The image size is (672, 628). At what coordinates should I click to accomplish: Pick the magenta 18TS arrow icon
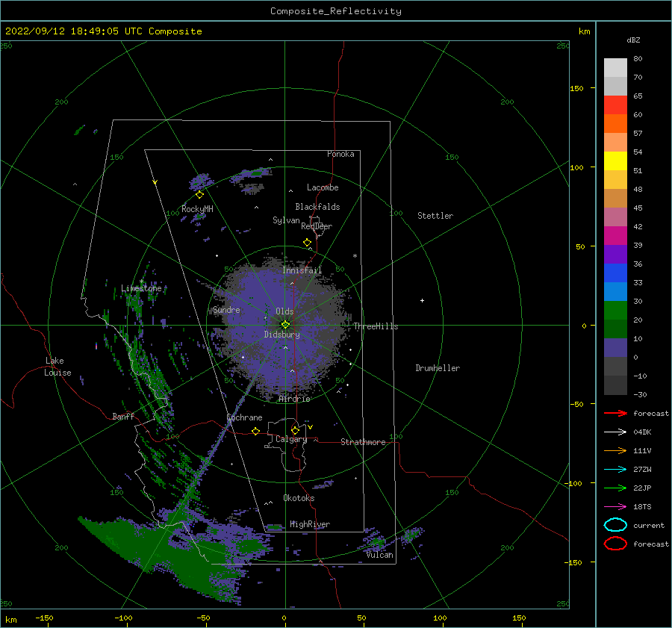coord(615,506)
